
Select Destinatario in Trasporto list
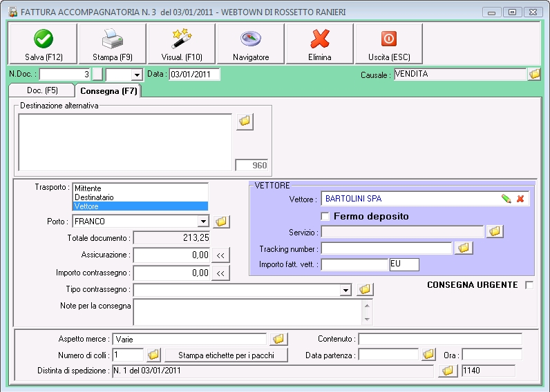(140, 197)
